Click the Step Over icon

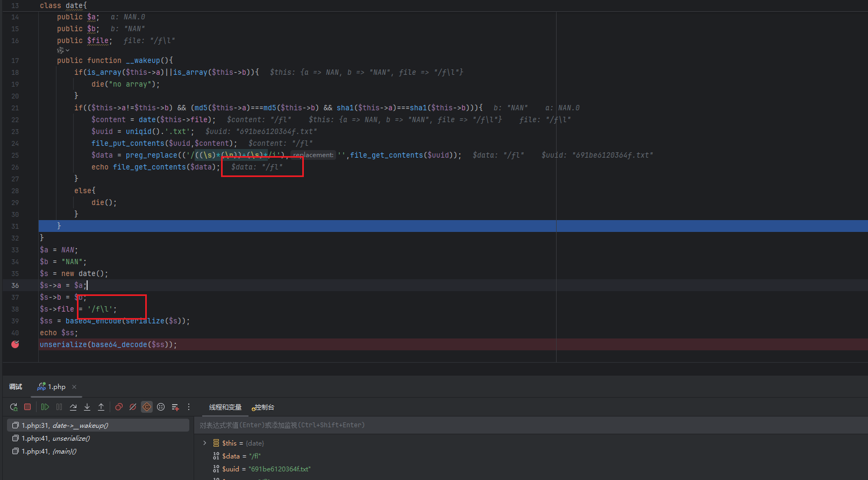coord(73,407)
